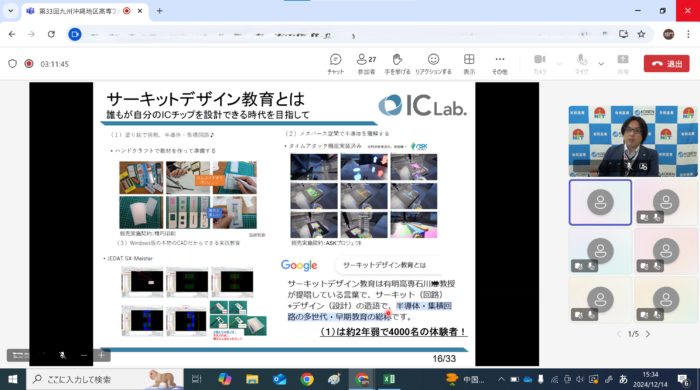Click the red recording indicator
The height and width of the screenshot is (390, 700).
point(29,64)
